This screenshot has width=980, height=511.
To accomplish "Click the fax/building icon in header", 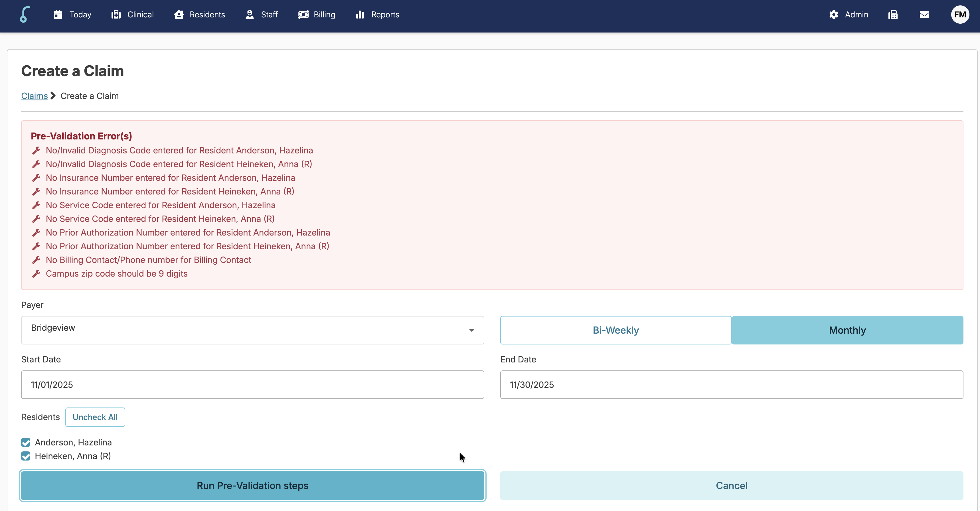I will [x=893, y=15].
